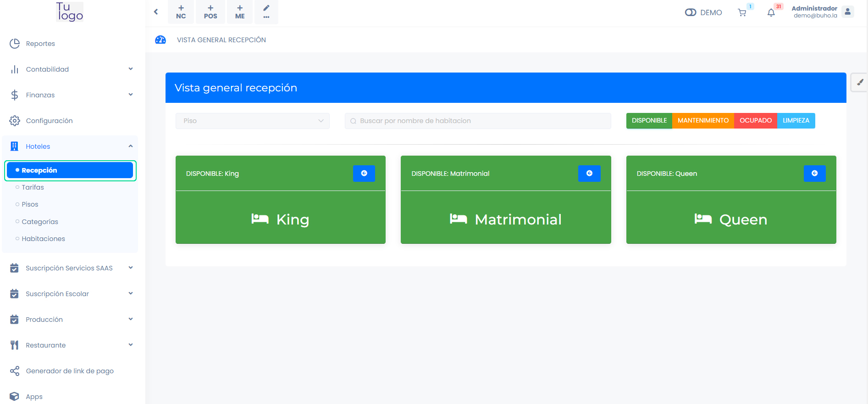This screenshot has width=868, height=404.
Task: Filter rooms by OCUPADO status
Action: (755, 121)
